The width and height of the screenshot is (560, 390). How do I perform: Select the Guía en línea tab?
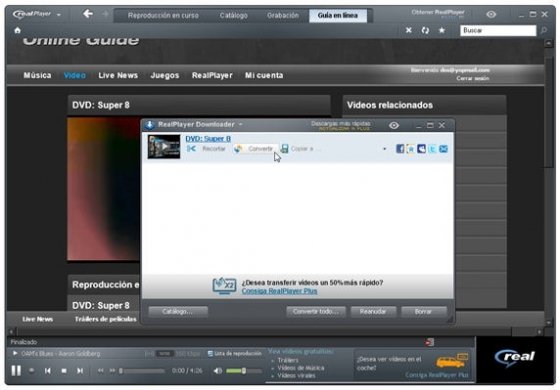(338, 15)
